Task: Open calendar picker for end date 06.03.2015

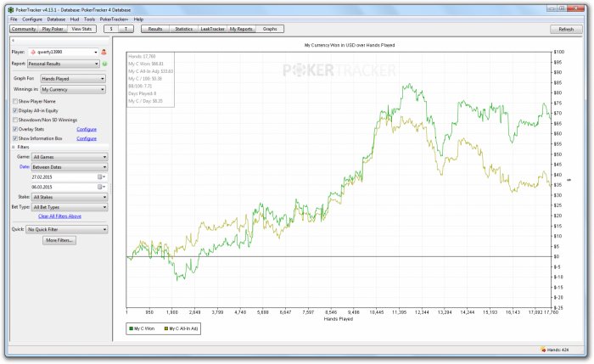Action: 100,186
